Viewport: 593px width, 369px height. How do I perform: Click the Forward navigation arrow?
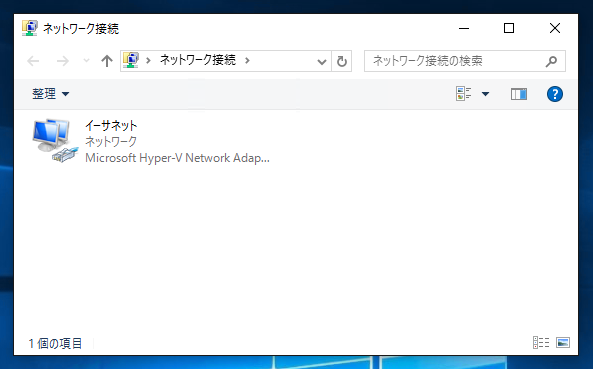(x=62, y=61)
